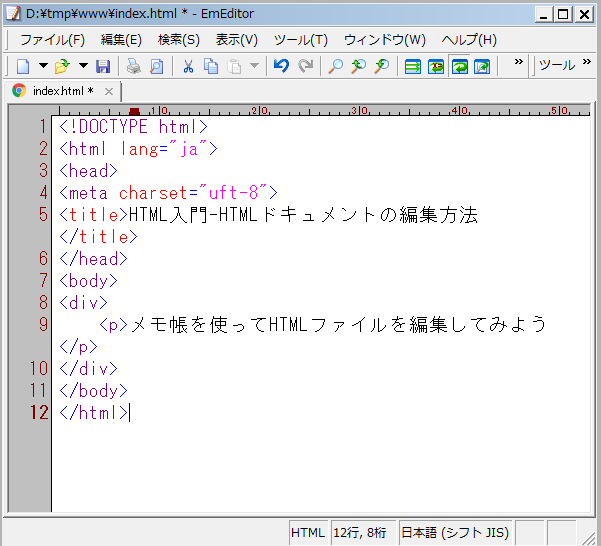Open the ツール(T) menu

pyautogui.click(x=301, y=40)
